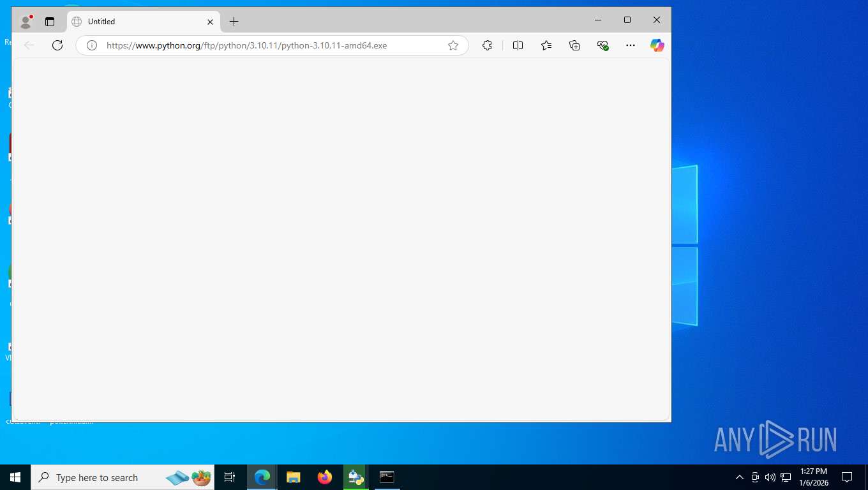Close the Edge window
868x490 pixels.
(657, 20)
